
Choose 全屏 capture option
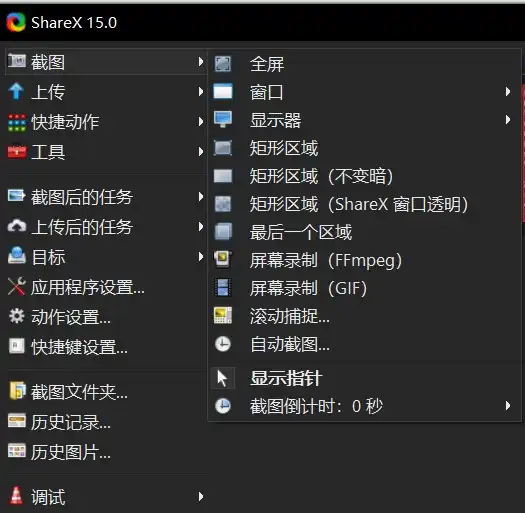365,64
